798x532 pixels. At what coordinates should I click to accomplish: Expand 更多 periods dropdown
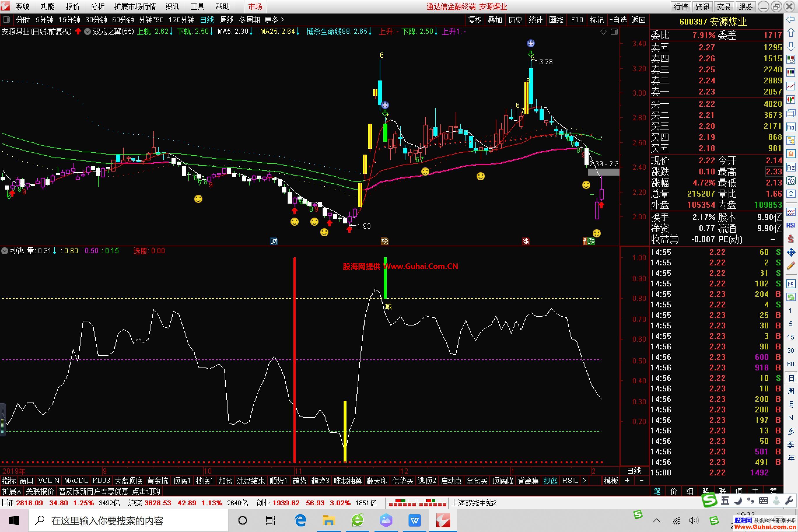(274, 20)
